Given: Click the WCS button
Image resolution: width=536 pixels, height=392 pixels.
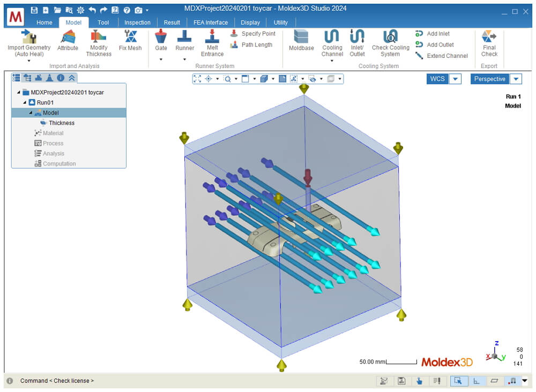Looking at the screenshot, I should coord(437,79).
